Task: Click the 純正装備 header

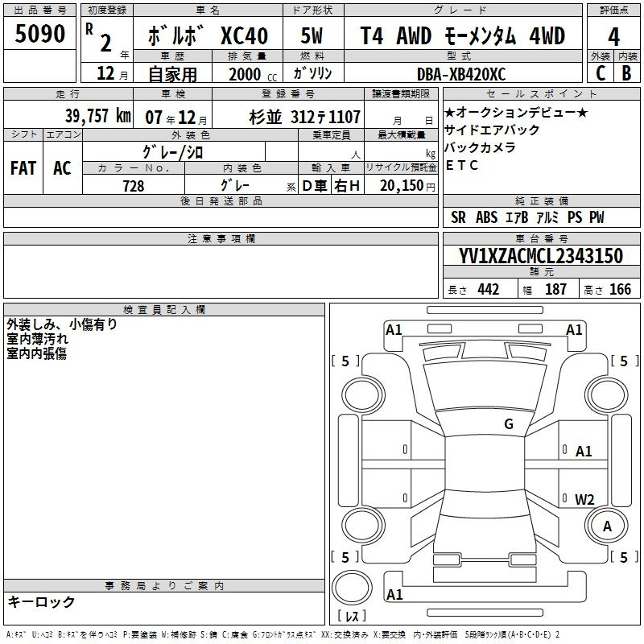Action: point(542,200)
